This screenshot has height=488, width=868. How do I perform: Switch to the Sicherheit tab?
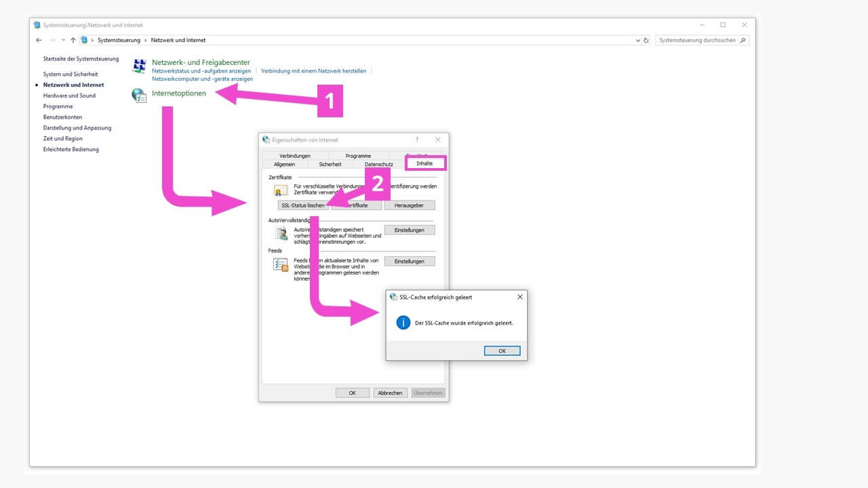click(330, 164)
